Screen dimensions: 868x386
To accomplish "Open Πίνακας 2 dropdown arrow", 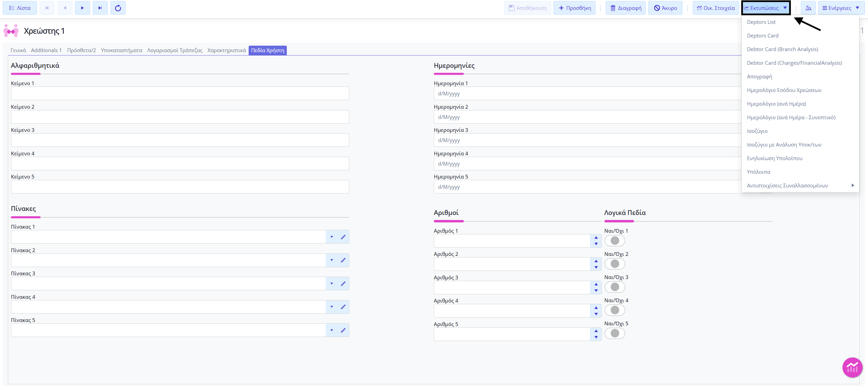I will coord(332,260).
